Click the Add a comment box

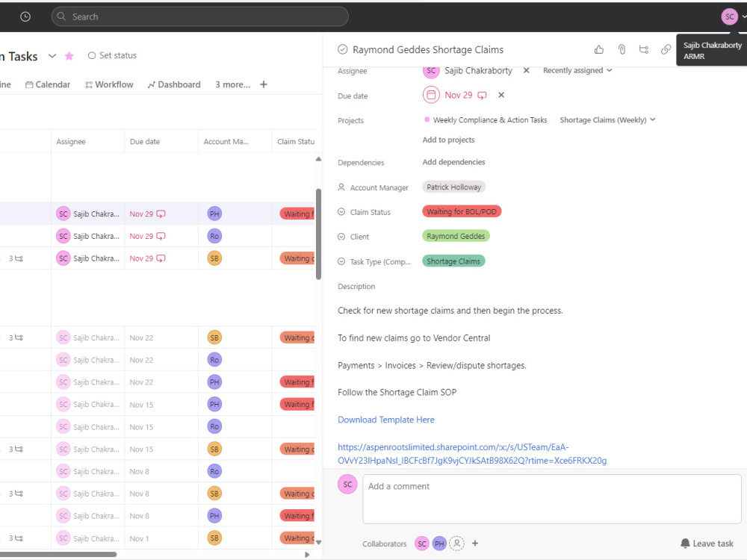coord(552,499)
